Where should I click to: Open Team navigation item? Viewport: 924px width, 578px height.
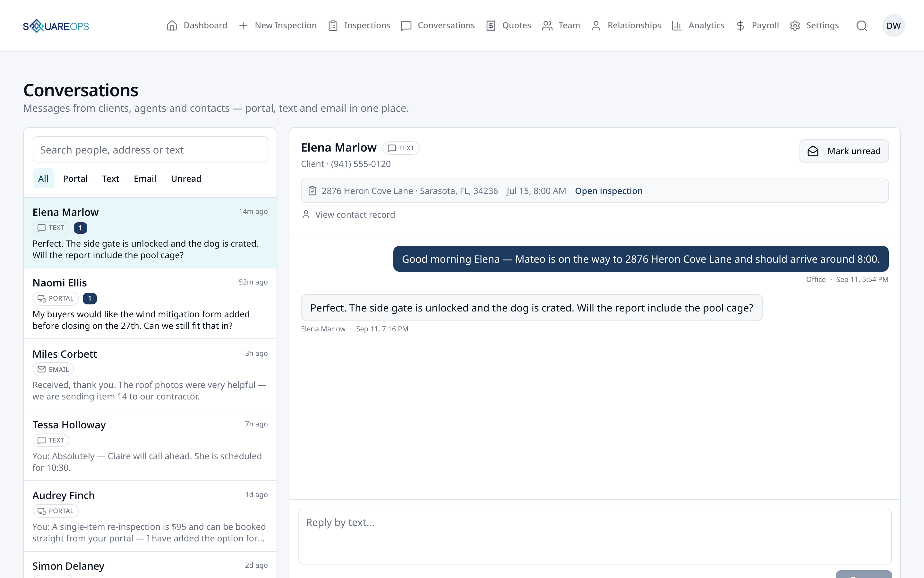(x=561, y=26)
